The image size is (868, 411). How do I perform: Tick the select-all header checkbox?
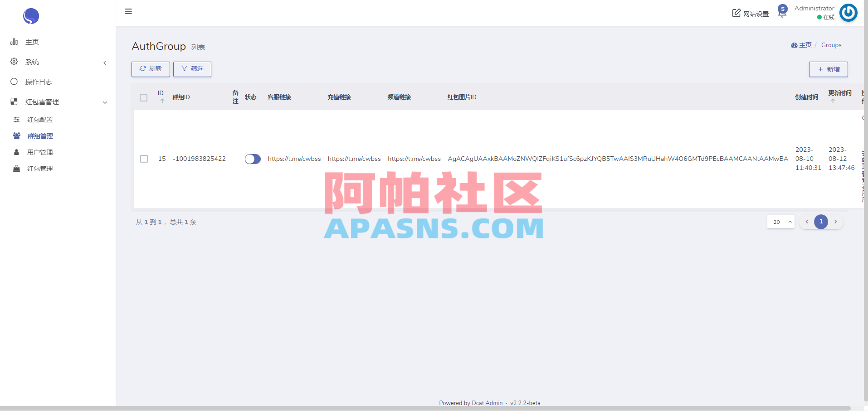pyautogui.click(x=144, y=97)
